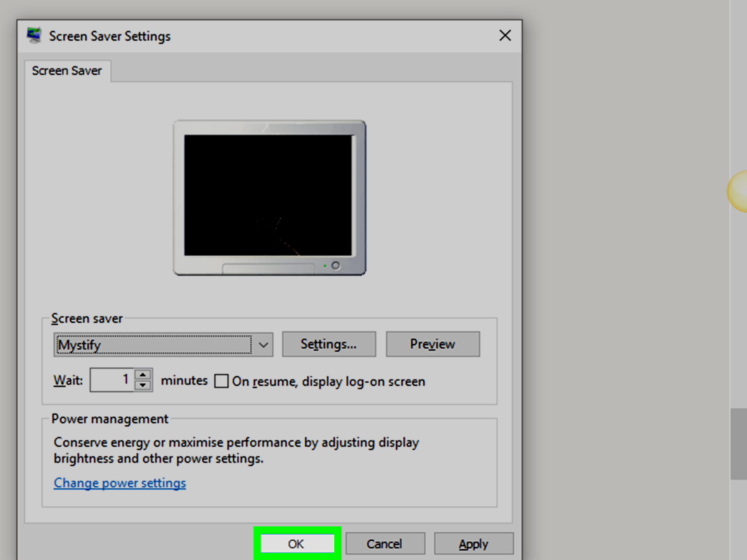Click the 'minutes' label
747x560 pixels.
coord(184,381)
